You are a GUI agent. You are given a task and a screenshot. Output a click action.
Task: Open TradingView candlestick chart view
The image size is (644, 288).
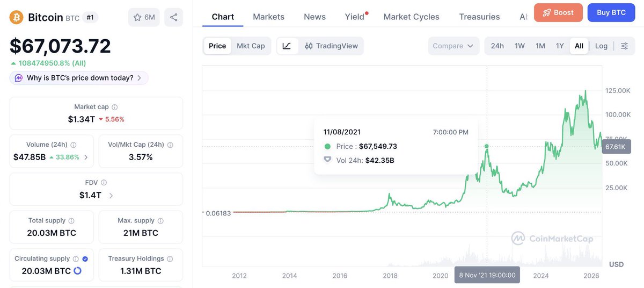pos(331,46)
